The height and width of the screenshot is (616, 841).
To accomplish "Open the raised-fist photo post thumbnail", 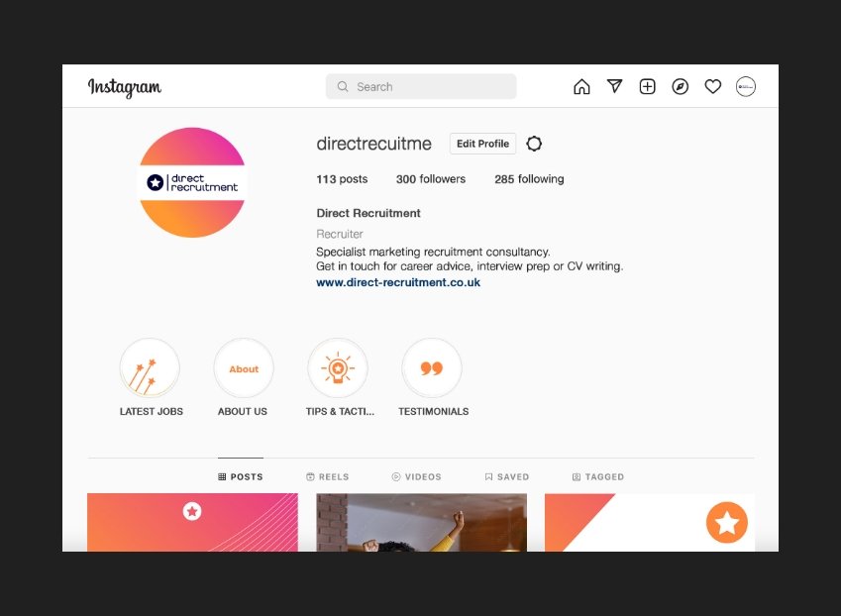I will 422,522.
